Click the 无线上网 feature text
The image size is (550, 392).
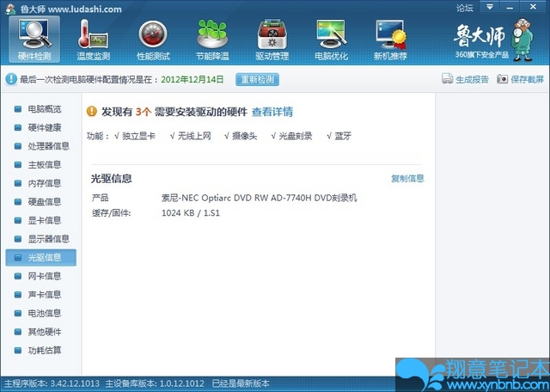[x=194, y=136]
